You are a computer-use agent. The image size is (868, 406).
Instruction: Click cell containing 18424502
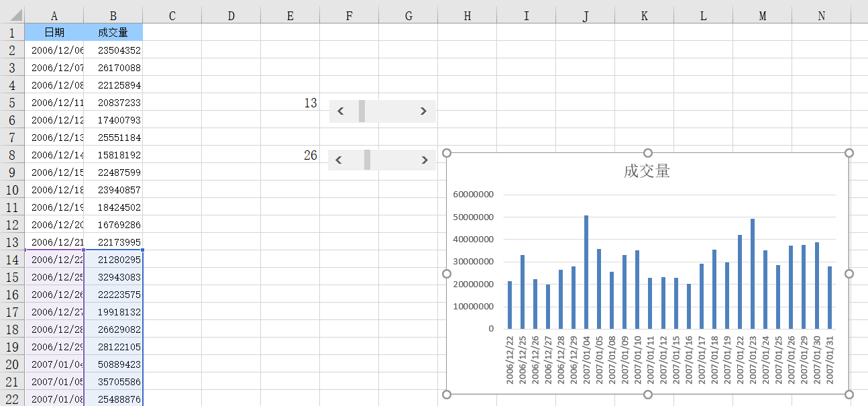coord(113,207)
